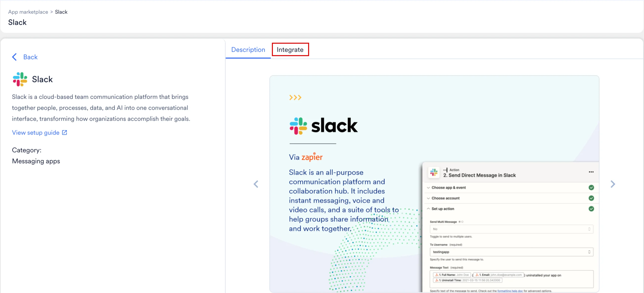The image size is (644, 293).
Task: Click the Slack breadcrumb item
Action: tap(61, 12)
